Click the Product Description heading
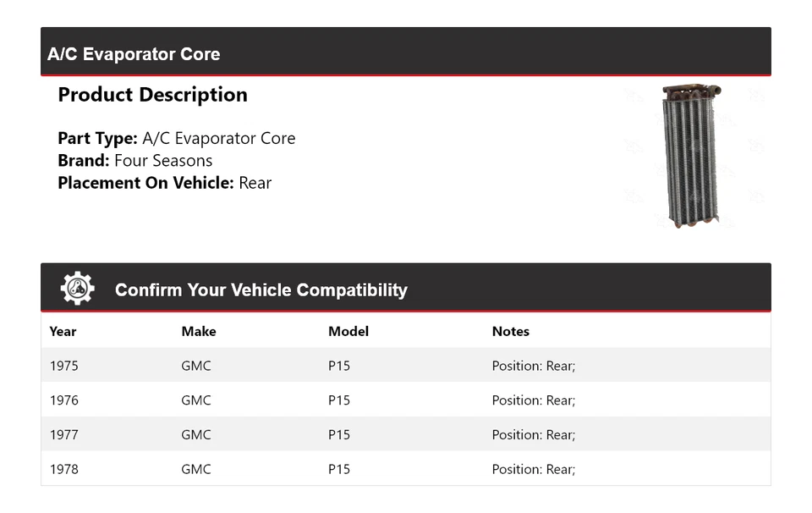Image resolution: width=812 pixels, height=513 pixels. tap(152, 95)
